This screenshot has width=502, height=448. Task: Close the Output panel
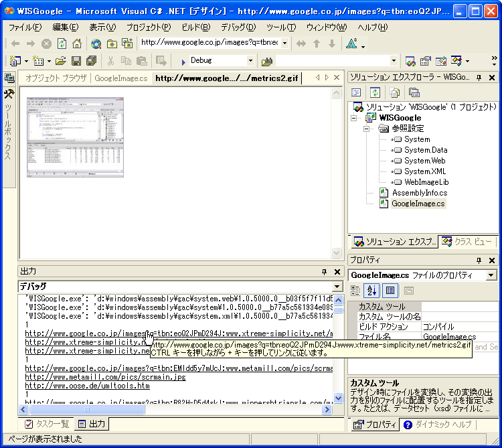click(x=337, y=272)
